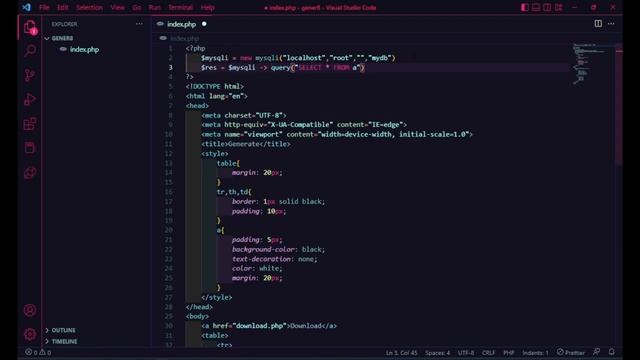Open editor More Actions ellipsis
This screenshot has width=640, height=360.
(x=611, y=24)
